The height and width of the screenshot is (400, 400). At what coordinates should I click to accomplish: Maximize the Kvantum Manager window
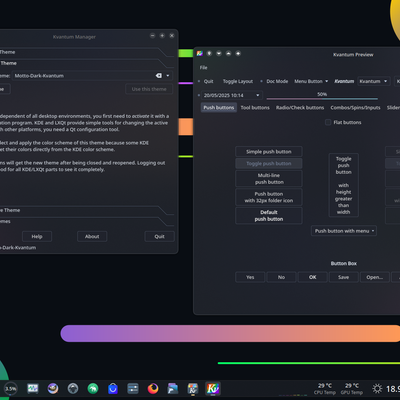click(x=162, y=36)
